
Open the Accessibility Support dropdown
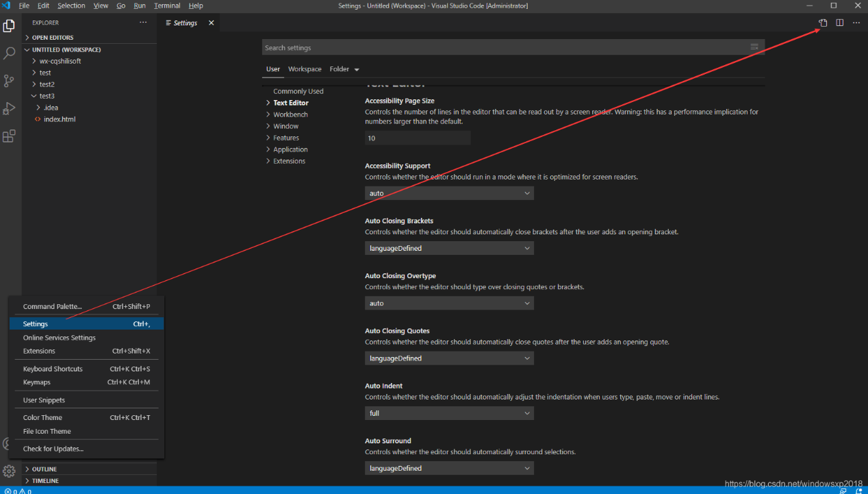(449, 193)
